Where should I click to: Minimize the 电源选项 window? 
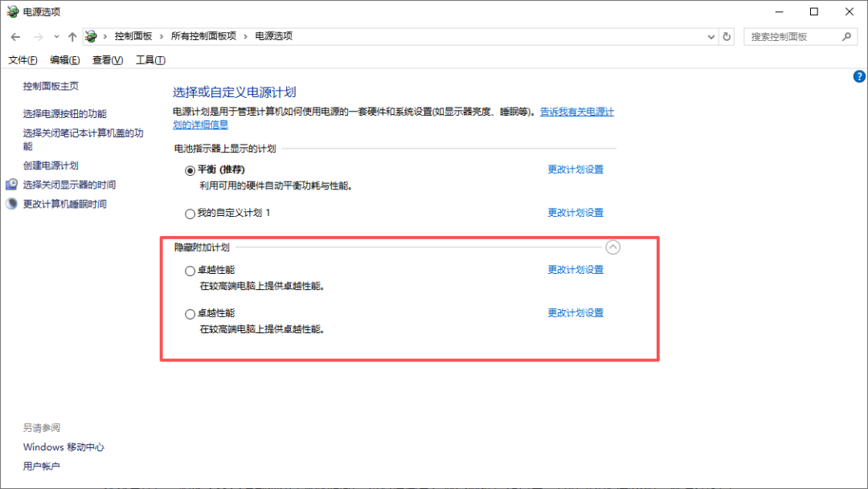coord(780,11)
